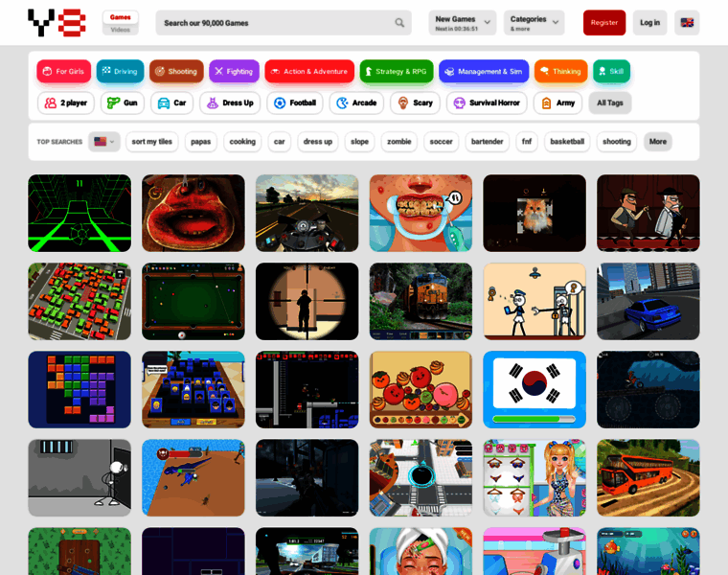728x575 pixels.
Task: Open the Driving category
Action: coord(121,72)
